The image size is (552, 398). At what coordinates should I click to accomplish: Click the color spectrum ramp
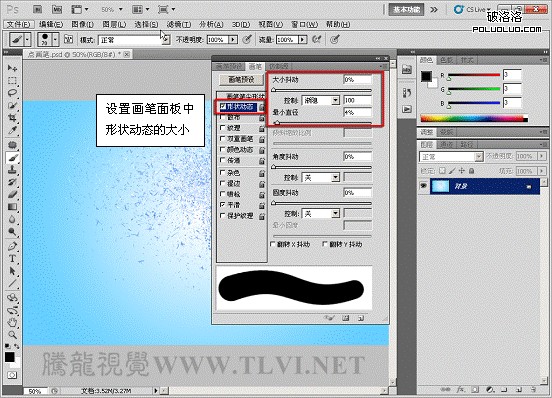[474, 118]
